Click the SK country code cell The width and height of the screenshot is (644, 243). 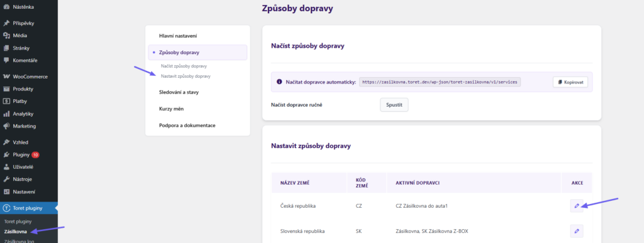click(358, 231)
